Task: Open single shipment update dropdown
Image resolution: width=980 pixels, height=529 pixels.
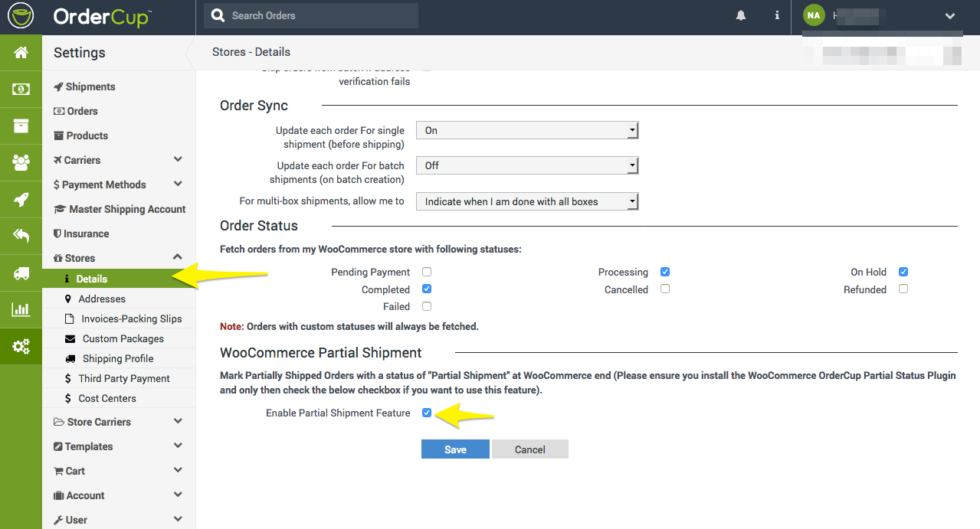Action: point(527,131)
